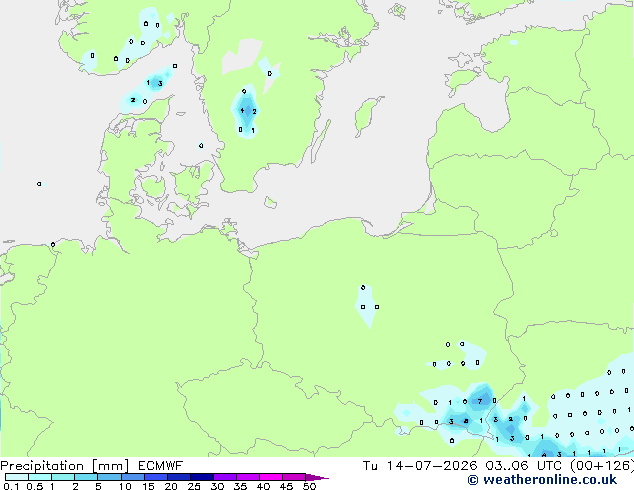The image size is (634, 490).
Task: Click the 'Precipitation [mm]' title text
Action: click(65, 466)
